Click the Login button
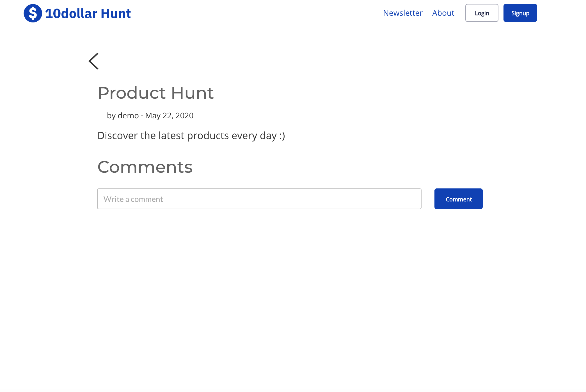The height and width of the screenshot is (392, 586). 481,13
